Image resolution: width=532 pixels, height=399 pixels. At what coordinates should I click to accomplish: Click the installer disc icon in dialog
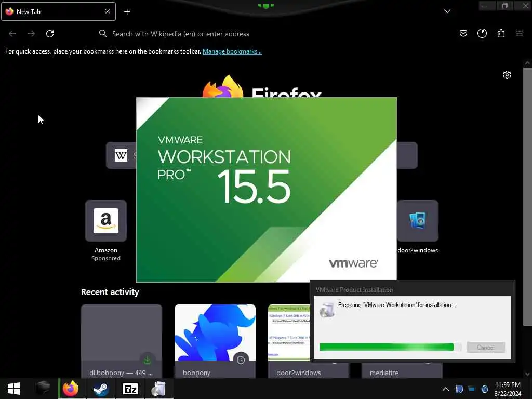(x=327, y=310)
